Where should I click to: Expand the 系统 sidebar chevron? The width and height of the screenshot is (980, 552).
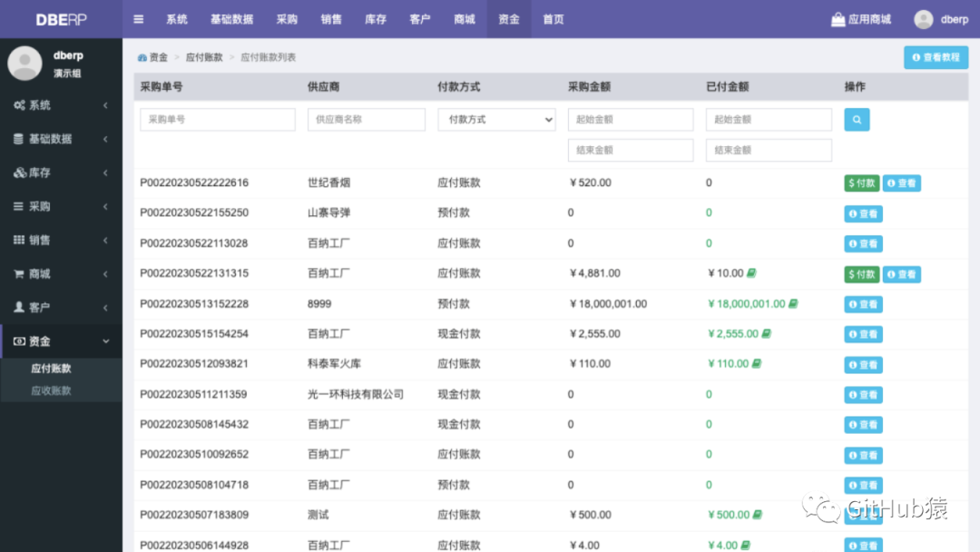click(x=105, y=105)
